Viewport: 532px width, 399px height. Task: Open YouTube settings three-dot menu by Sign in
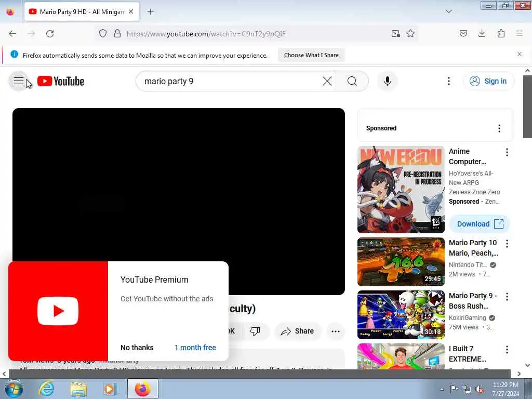448,81
